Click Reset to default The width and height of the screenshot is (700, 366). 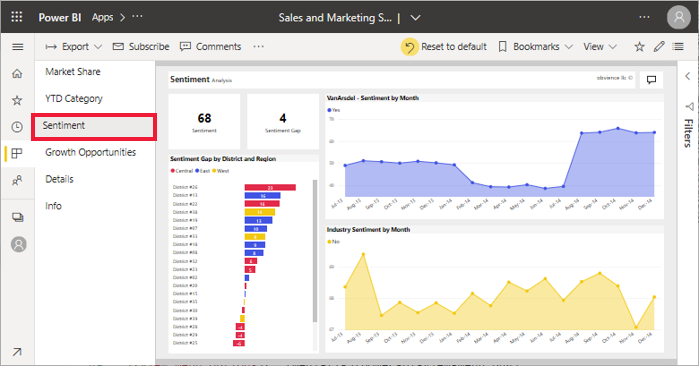(x=444, y=47)
